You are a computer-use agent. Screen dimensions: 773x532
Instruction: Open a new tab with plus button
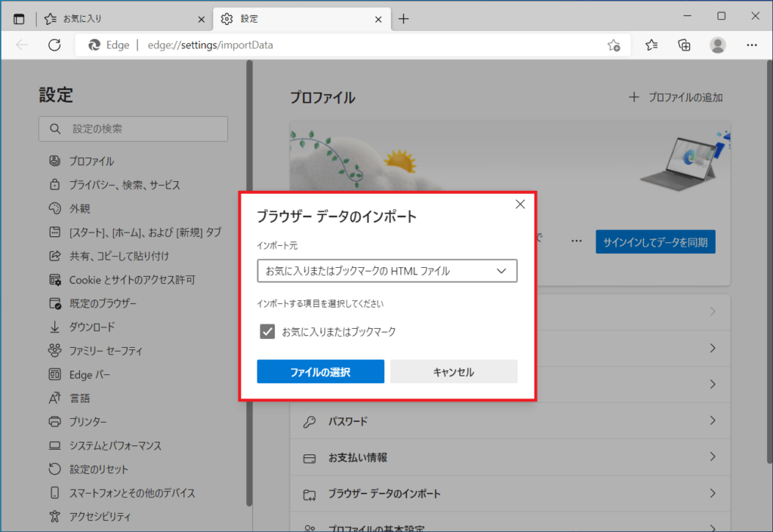(x=404, y=19)
